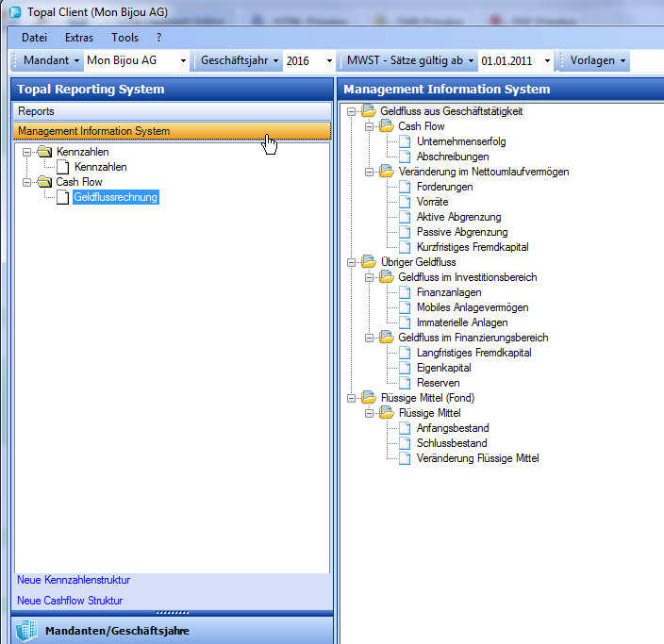Viewport: 664px width, 644px height.
Task: Click the page icon next to Geldflussrechnung
Action: [62, 197]
